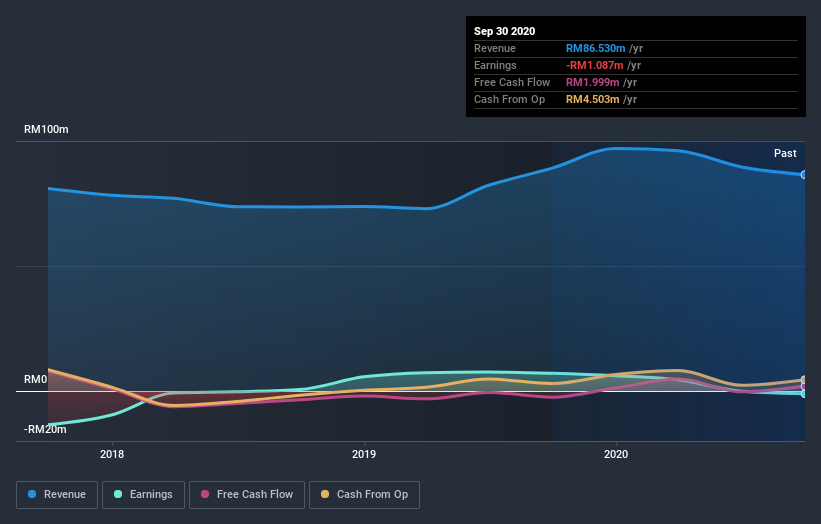This screenshot has width=821, height=524.
Task: Select the Revenue endpoint marker on blue line
Action: 804,175
